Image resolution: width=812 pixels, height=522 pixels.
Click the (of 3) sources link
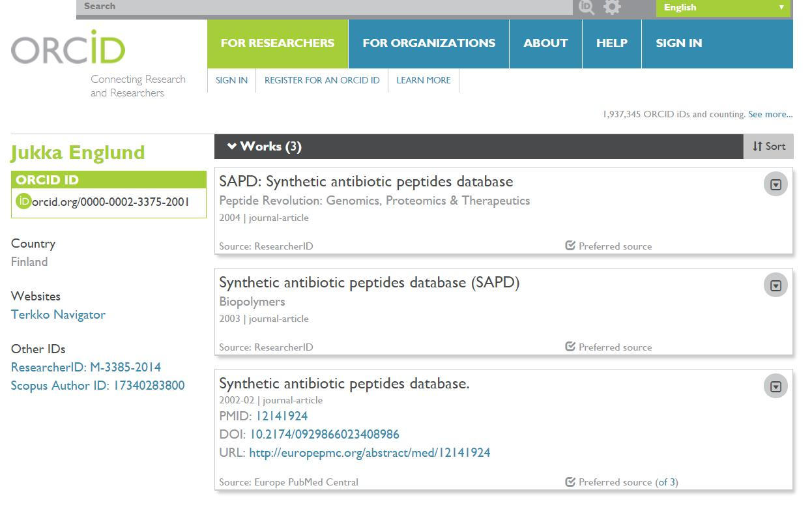pos(667,482)
